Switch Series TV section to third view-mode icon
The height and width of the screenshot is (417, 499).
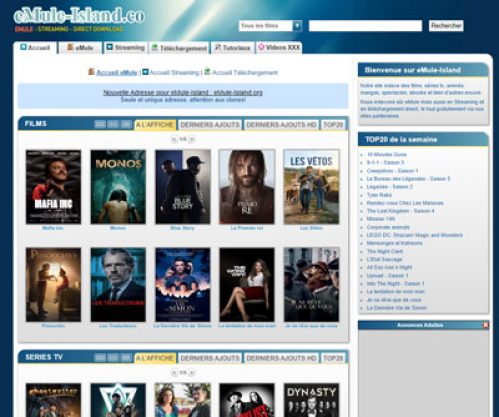pos(126,358)
